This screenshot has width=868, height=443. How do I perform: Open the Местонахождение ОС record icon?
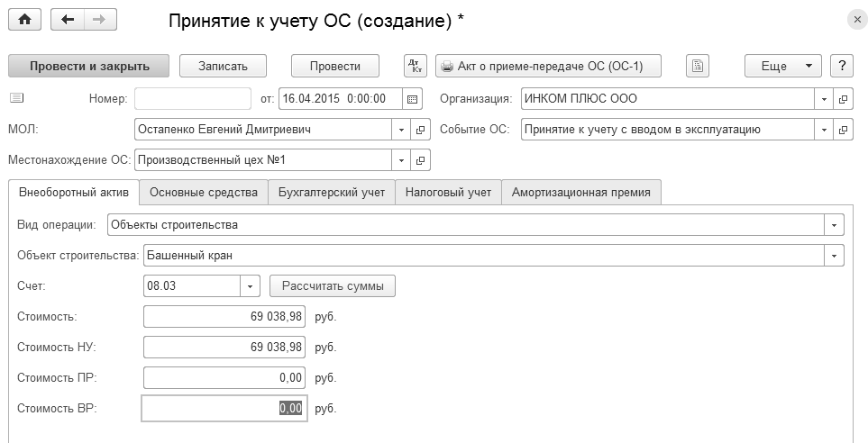point(421,161)
